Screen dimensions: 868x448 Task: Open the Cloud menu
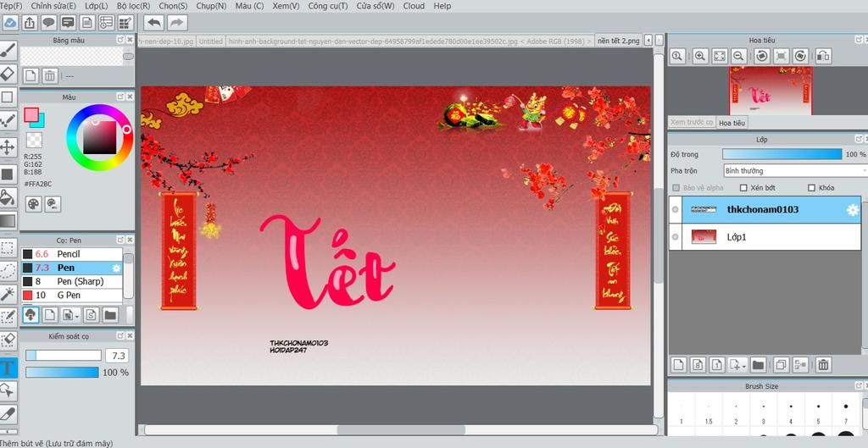coord(414,6)
